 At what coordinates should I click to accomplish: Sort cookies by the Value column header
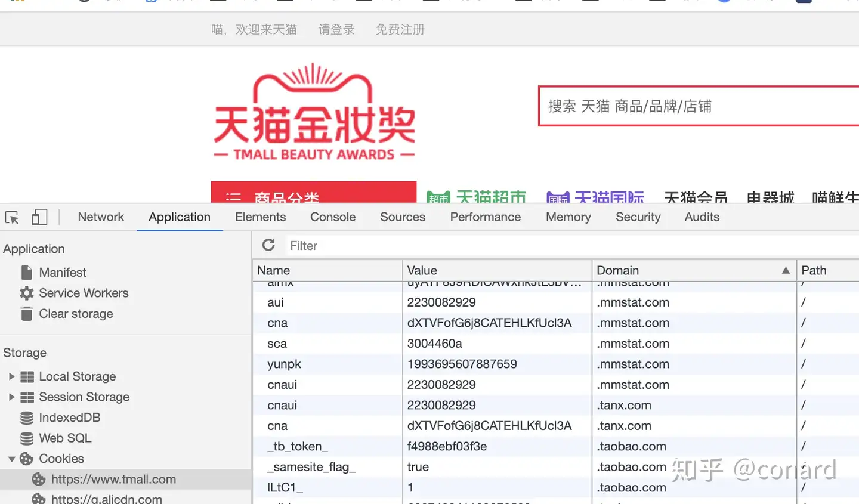click(x=498, y=270)
